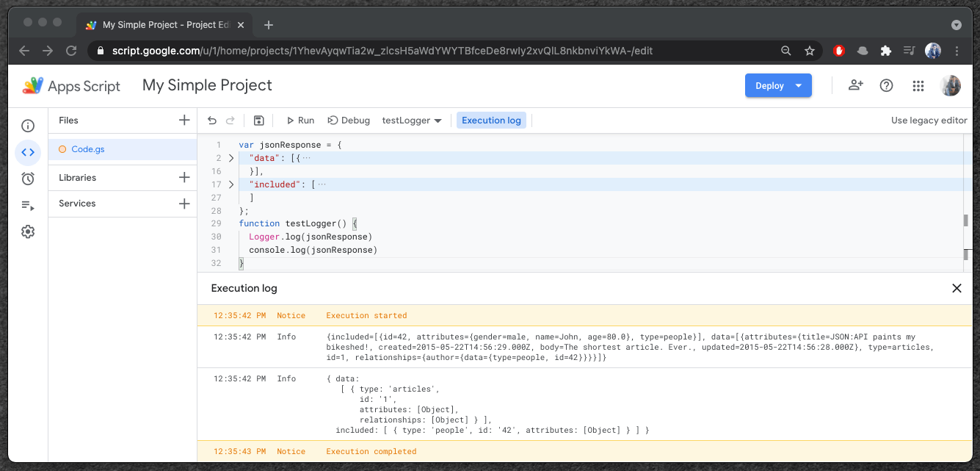Click the Services section header

(x=77, y=204)
